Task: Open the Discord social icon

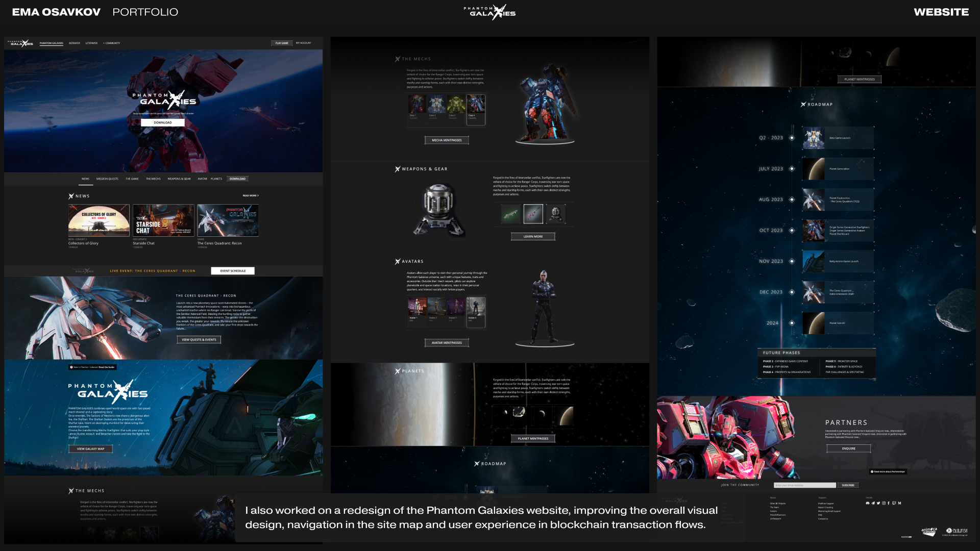Action: 868,503
